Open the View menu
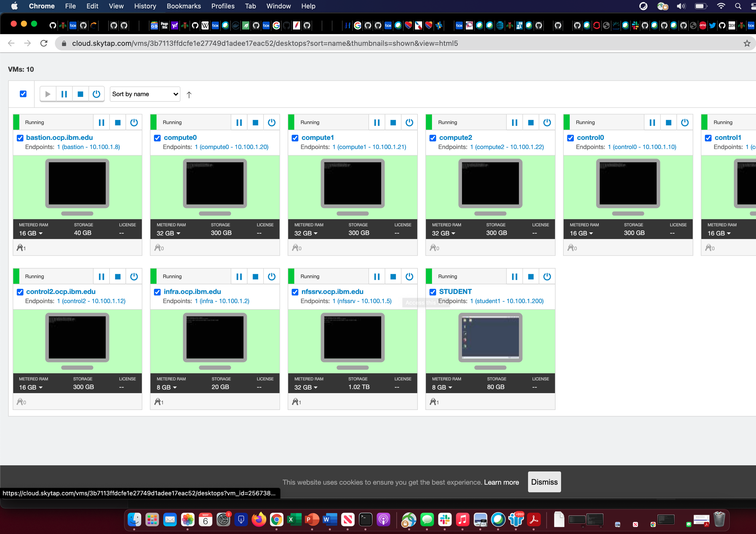This screenshot has width=756, height=534. (116, 6)
